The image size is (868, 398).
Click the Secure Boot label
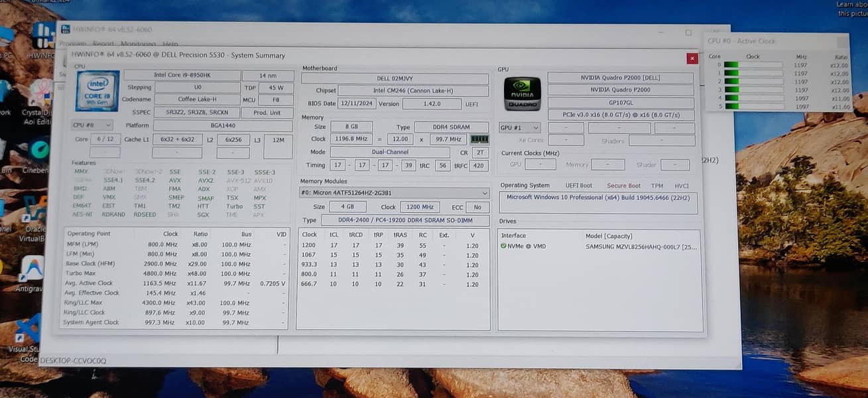pos(623,186)
